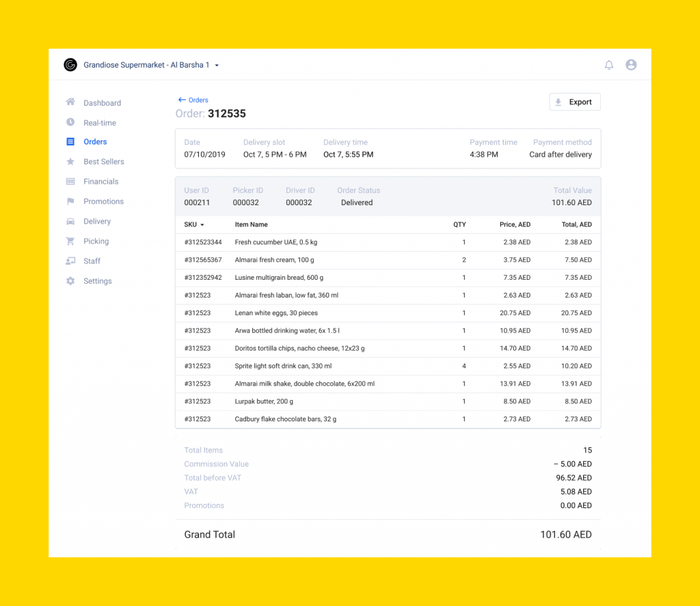Click the Settings gear icon
This screenshot has height=606, width=700.
(70, 281)
